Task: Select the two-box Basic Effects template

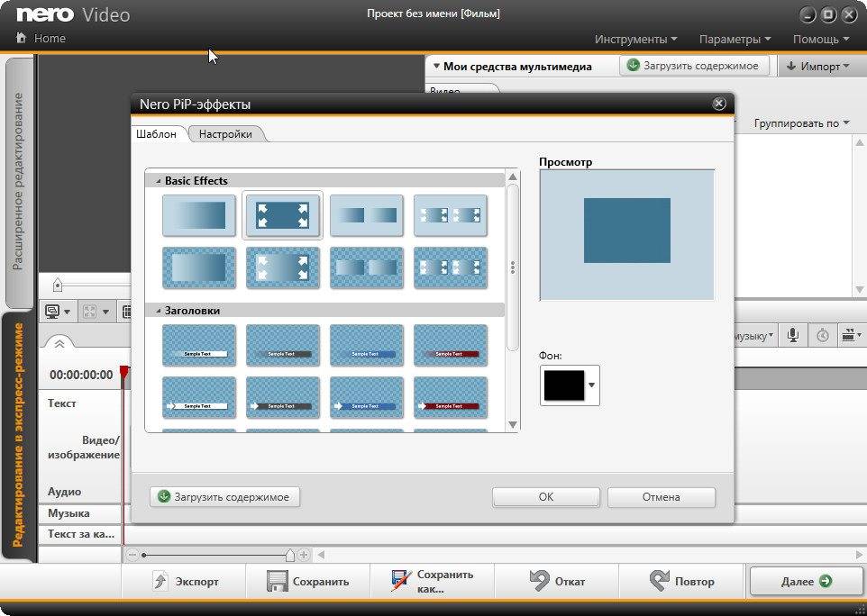Action: [x=367, y=215]
